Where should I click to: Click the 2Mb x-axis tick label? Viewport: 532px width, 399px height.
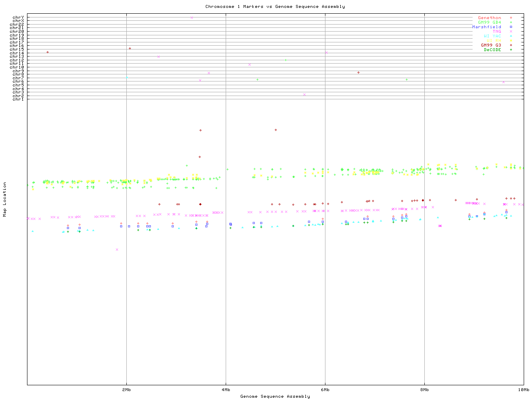point(126,390)
